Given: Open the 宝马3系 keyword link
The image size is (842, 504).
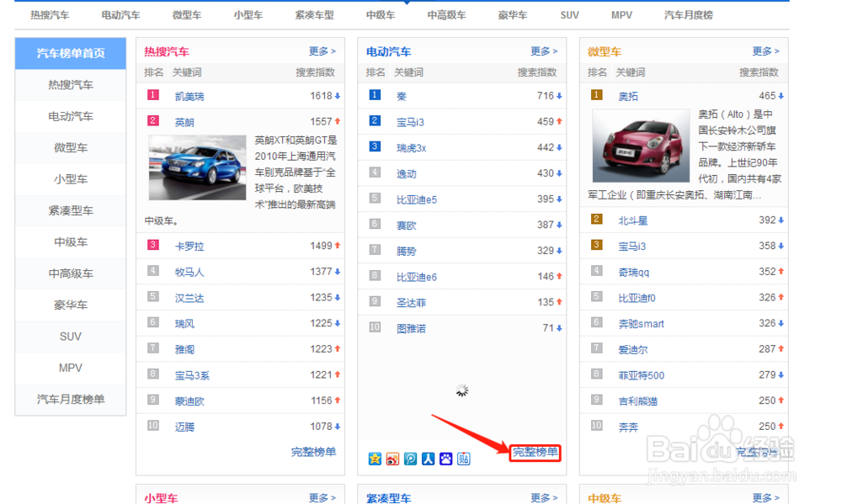Looking at the screenshot, I should click(x=192, y=375).
